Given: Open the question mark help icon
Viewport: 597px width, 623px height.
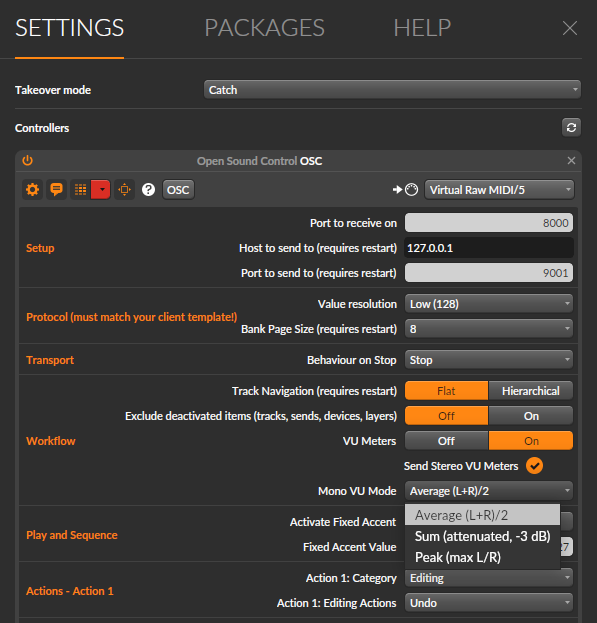Looking at the screenshot, I should (149, 190).
